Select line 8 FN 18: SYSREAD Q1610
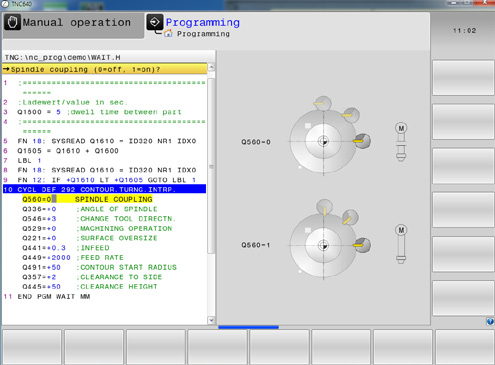Screen dimensions: 495x365 tap(100, 170)
